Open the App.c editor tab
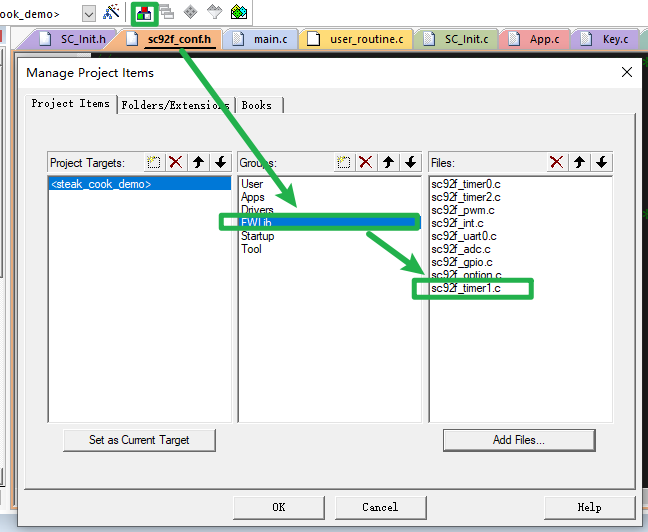 535,39
